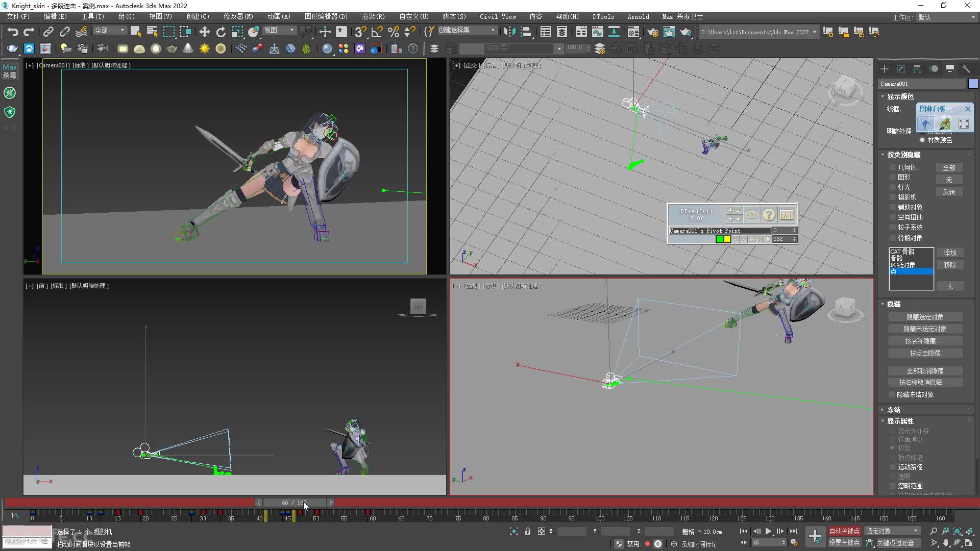
Task: Click the Camera001 object color swatch
Action: click(x=973, y=84)
